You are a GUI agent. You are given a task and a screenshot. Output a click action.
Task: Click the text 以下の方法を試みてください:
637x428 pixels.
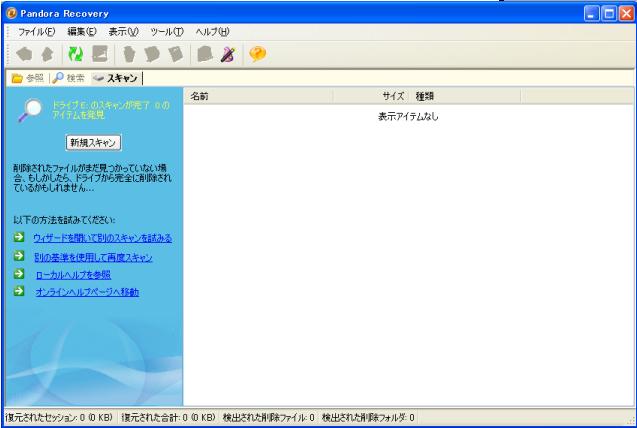[64, 220]
